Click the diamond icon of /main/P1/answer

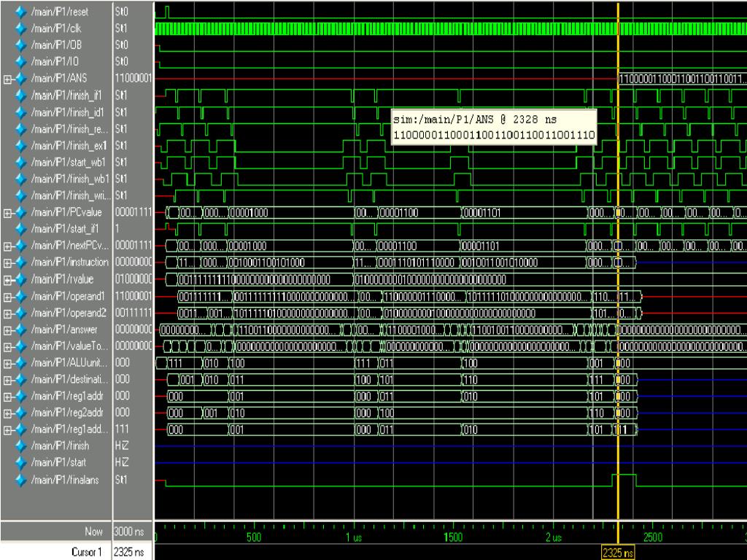coord(20,330)
